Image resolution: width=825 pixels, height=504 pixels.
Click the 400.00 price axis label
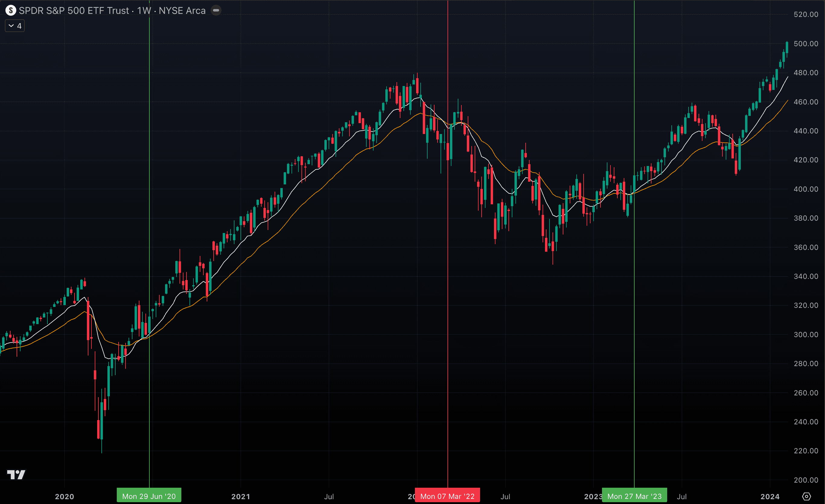(806, 189)
